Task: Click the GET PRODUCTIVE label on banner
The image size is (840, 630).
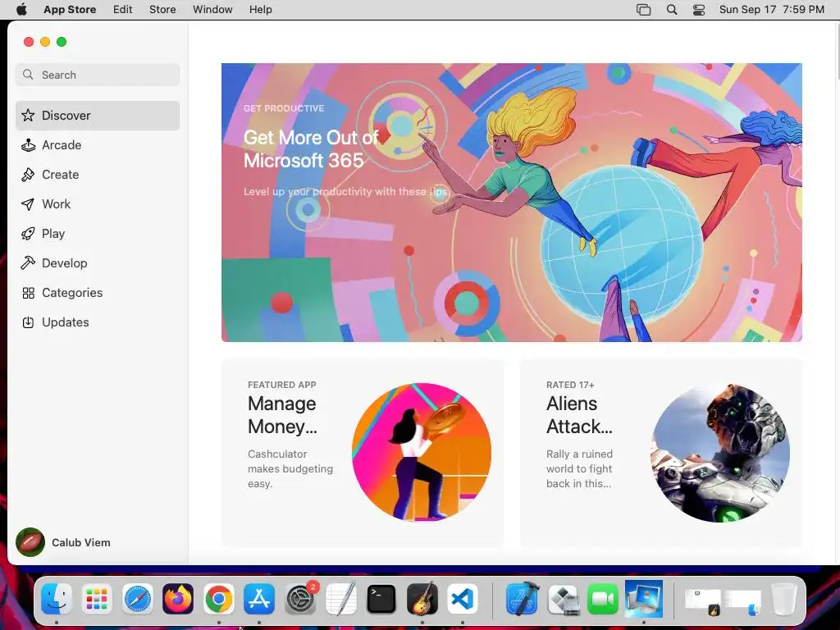Action: coord(284,108)
